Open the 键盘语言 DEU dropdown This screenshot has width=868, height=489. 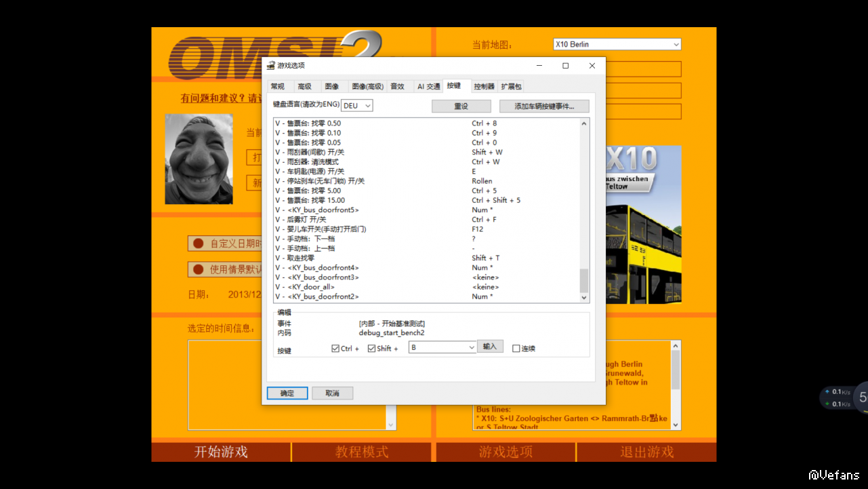tap(357, 106)
